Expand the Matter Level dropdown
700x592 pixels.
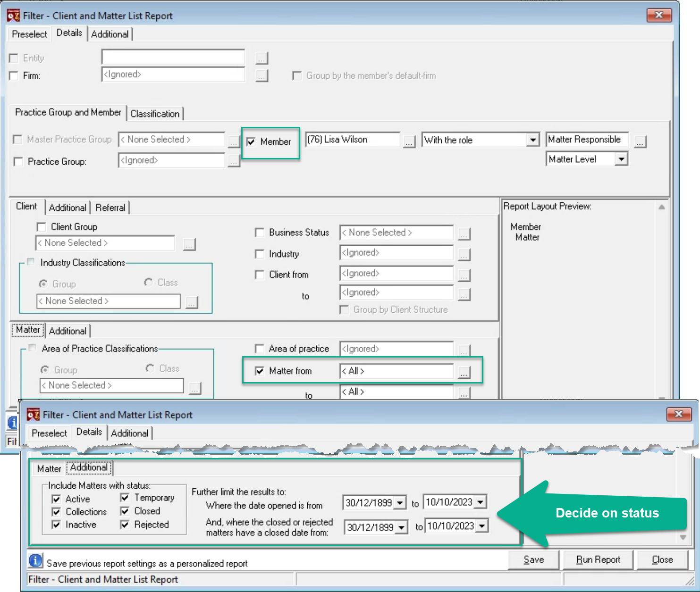[x=622, y=159]
